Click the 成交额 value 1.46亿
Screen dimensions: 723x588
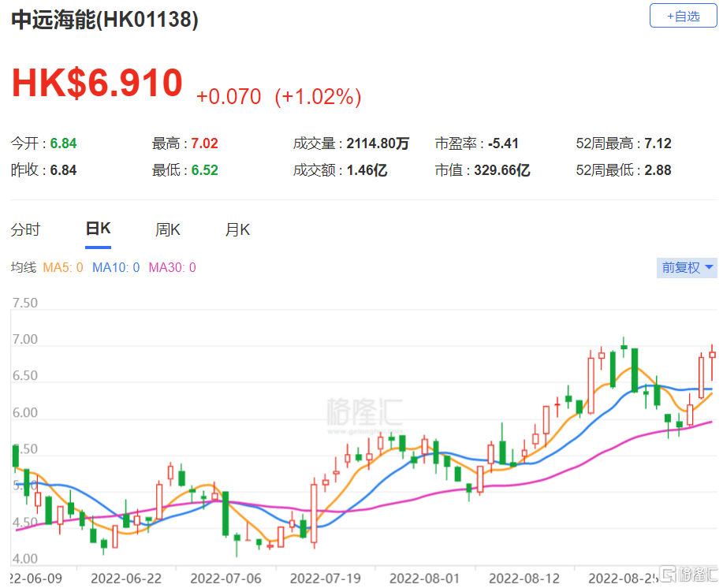(367, 170)
